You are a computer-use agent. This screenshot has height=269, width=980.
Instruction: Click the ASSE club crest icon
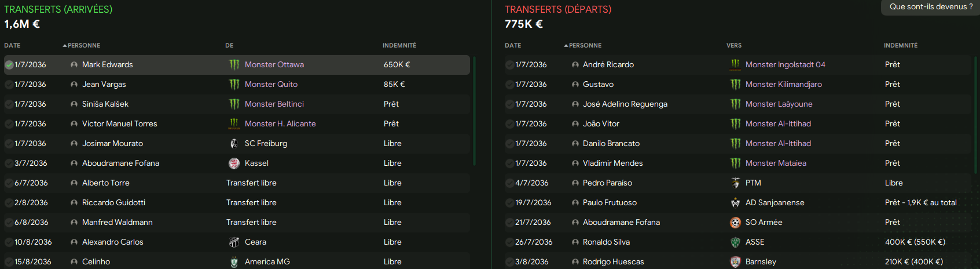click(735, 242)
